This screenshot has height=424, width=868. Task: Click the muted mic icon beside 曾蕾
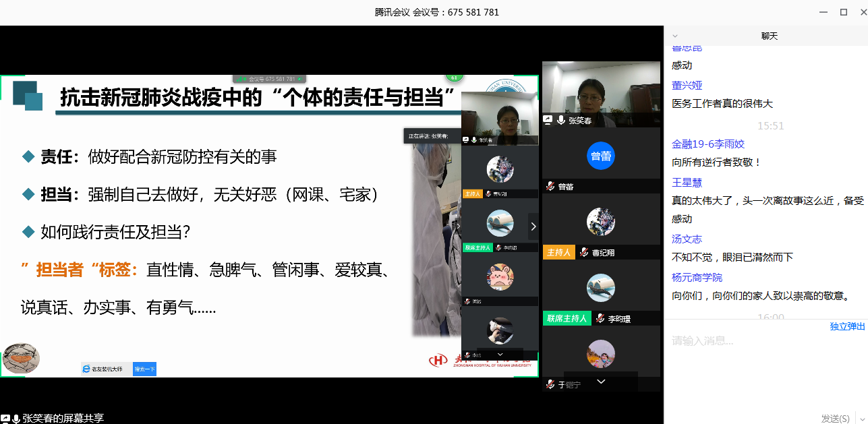(x=550, y=187)
